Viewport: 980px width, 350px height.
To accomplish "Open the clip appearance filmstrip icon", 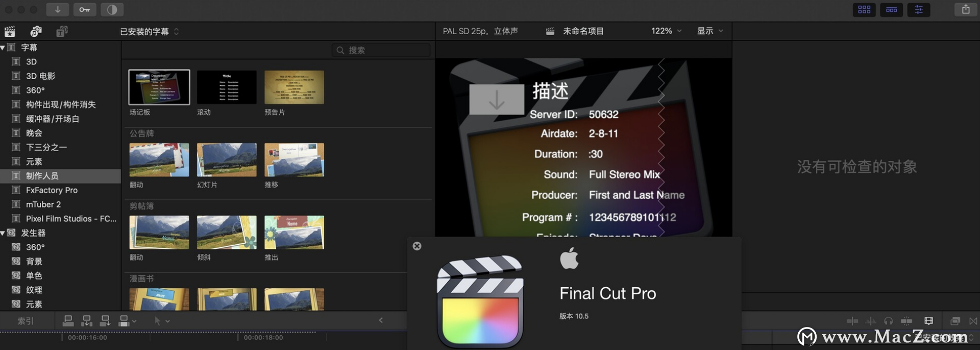I will point(928,321).
